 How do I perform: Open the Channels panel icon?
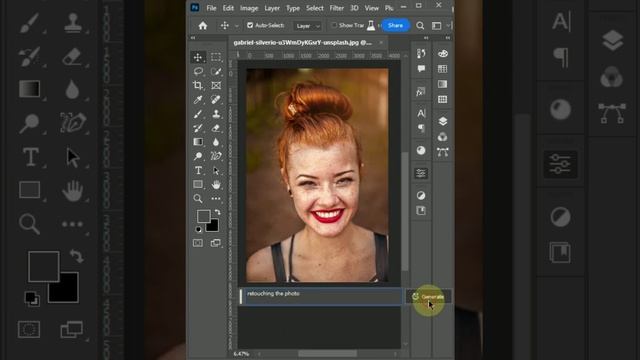tap(442, 137)
